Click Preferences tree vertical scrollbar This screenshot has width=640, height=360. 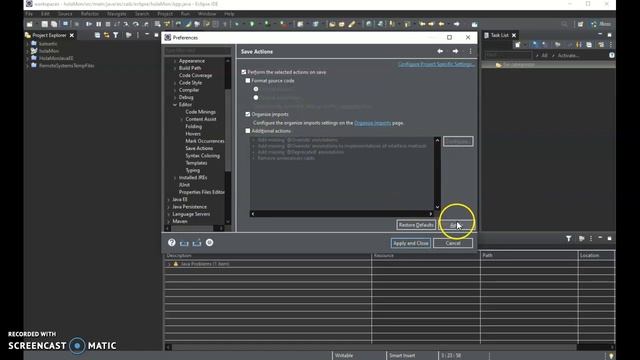click(x=228, y=141)
